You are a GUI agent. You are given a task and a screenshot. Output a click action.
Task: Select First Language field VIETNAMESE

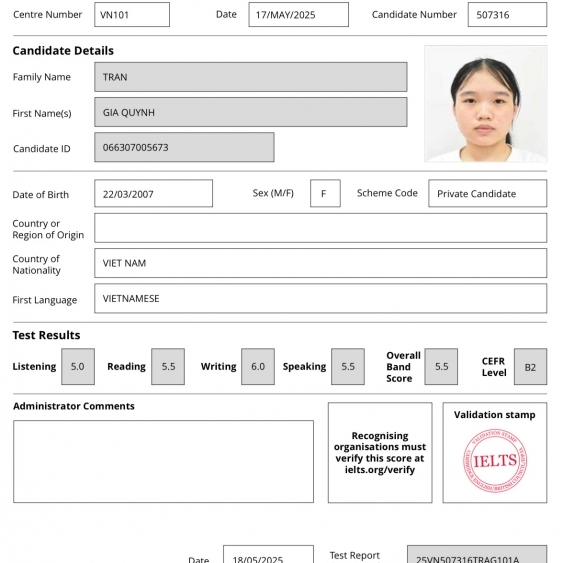coord(321,298)
